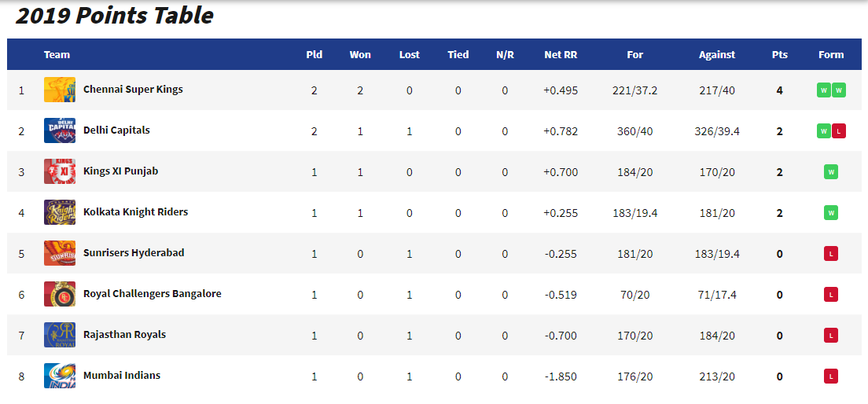This screenshot has height=404, width=868.
Task: Open the Royal Challengers Bangalore name link
Action: tap(153, 294)
